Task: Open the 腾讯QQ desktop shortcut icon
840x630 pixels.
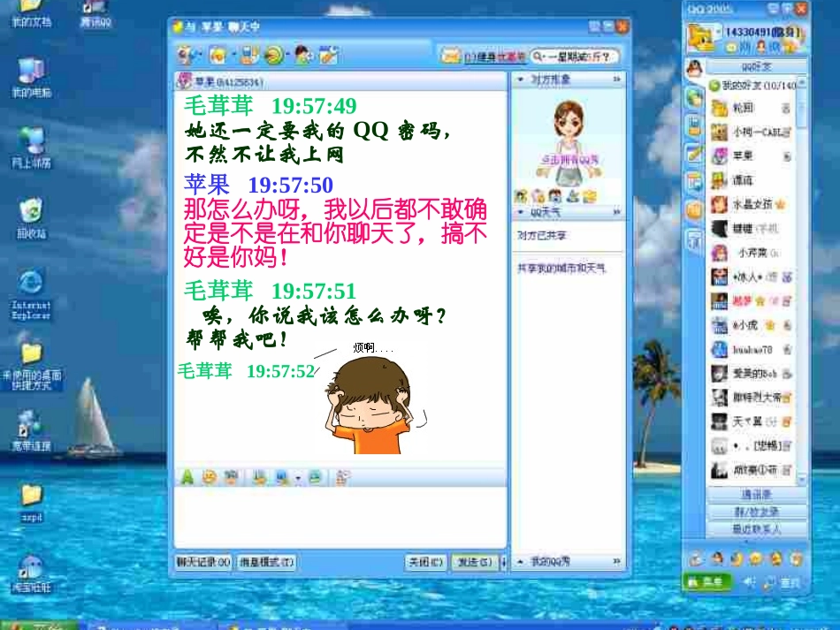Action: [x=95, y=13]
